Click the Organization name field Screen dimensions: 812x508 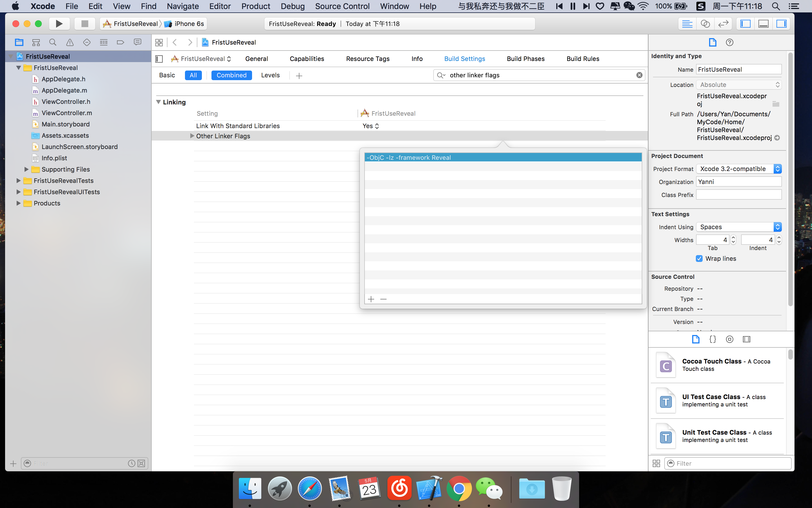(739, 182)
